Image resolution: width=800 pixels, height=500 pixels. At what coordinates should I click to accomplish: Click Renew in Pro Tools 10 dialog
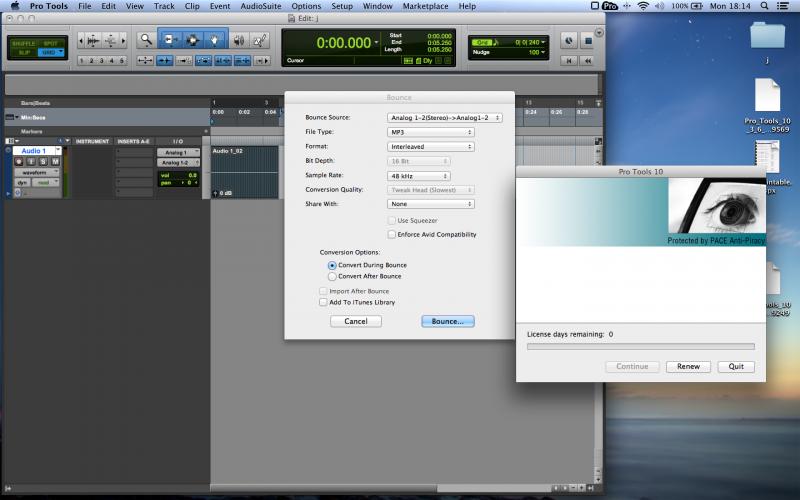[x=688, y=366]
